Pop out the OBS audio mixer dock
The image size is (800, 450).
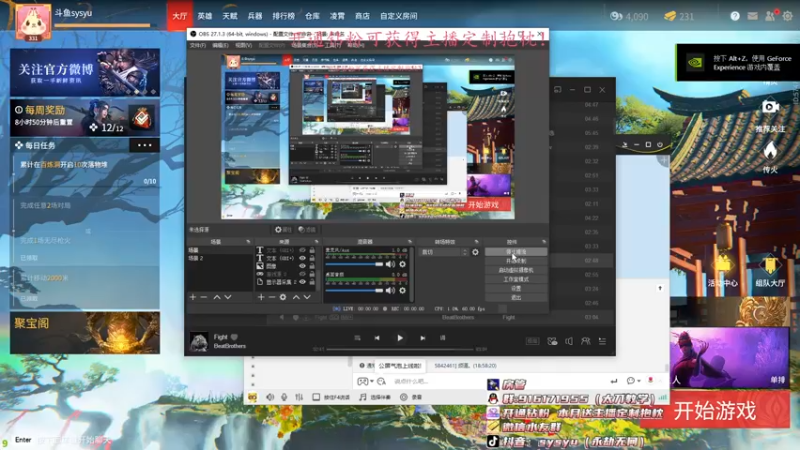409,242
